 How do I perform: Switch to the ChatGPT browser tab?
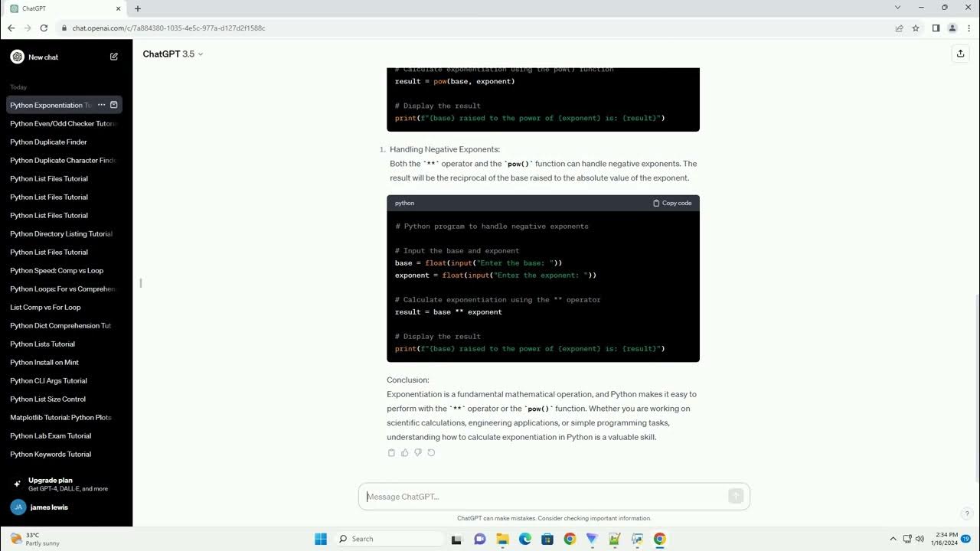[x=66, y=8]
